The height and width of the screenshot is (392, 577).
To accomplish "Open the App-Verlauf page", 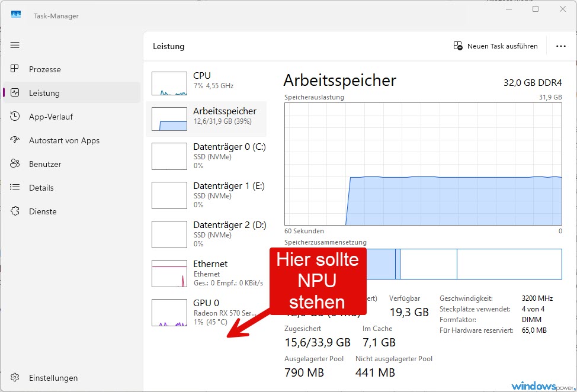I will point(72,117).
